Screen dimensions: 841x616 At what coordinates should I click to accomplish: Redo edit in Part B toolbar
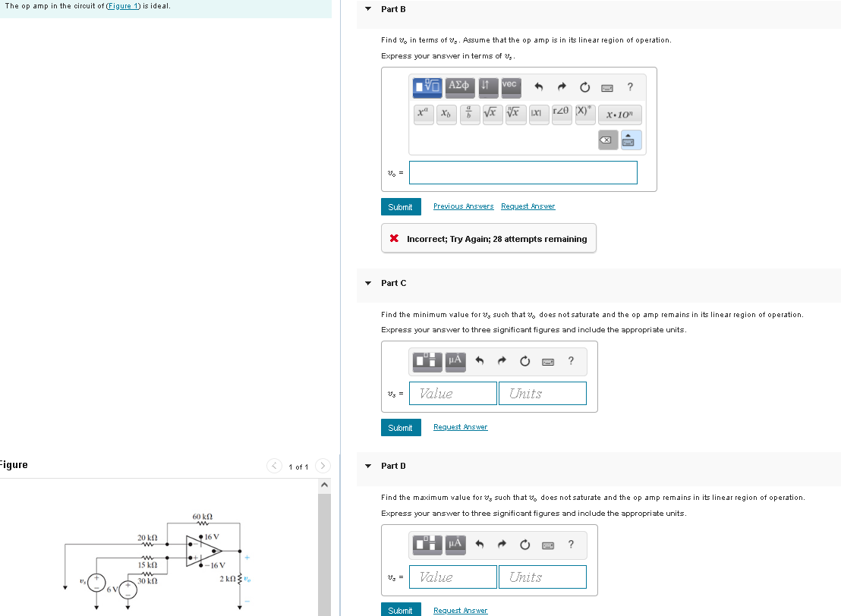pyautogui.click(x=562, y=86)
